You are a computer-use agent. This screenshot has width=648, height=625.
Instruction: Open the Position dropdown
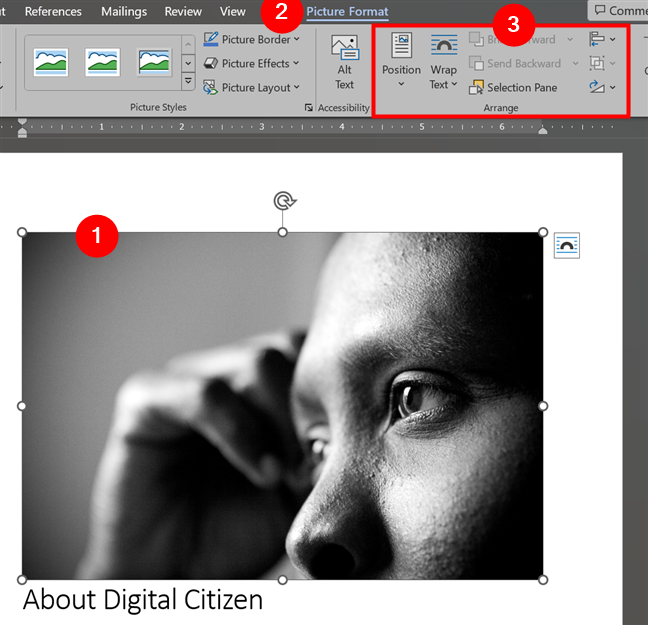[x=401, y=60]
